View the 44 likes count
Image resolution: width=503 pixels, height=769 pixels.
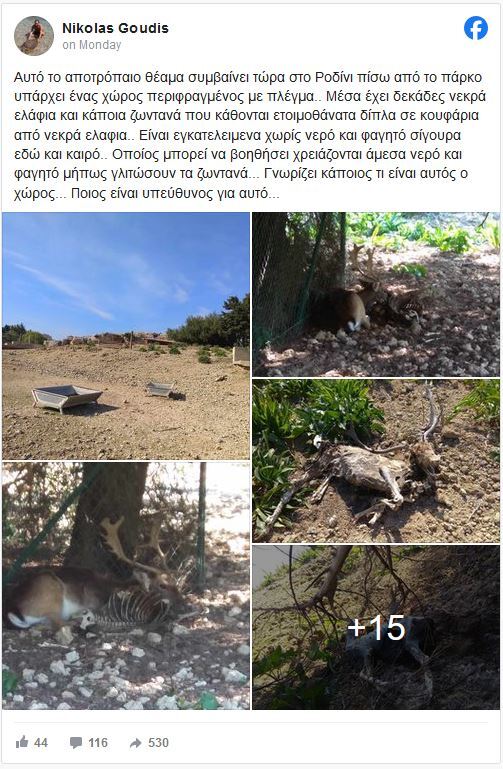[x=41, y=743]
